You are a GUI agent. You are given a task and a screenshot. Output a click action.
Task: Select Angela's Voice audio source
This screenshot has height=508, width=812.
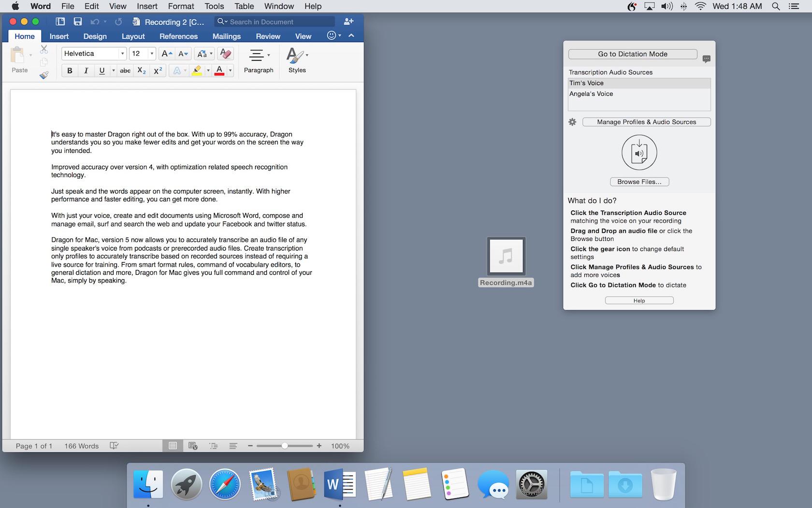click(591, 94)
